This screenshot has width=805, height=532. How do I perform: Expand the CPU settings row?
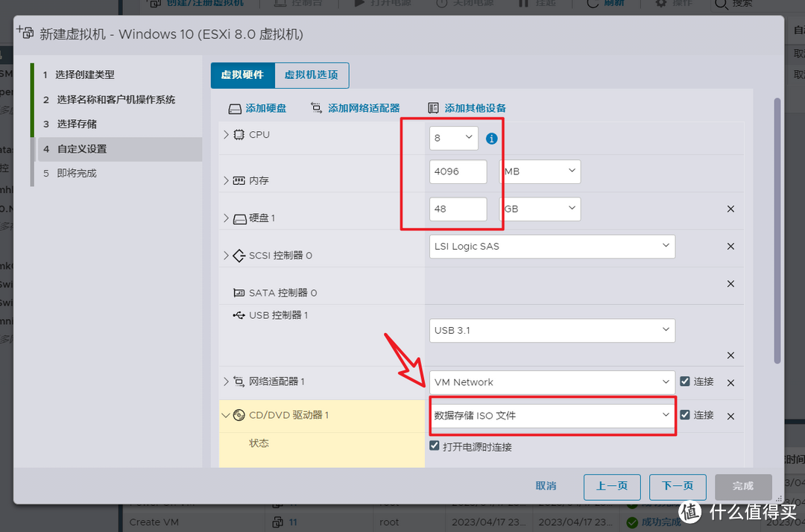(227, 135)
